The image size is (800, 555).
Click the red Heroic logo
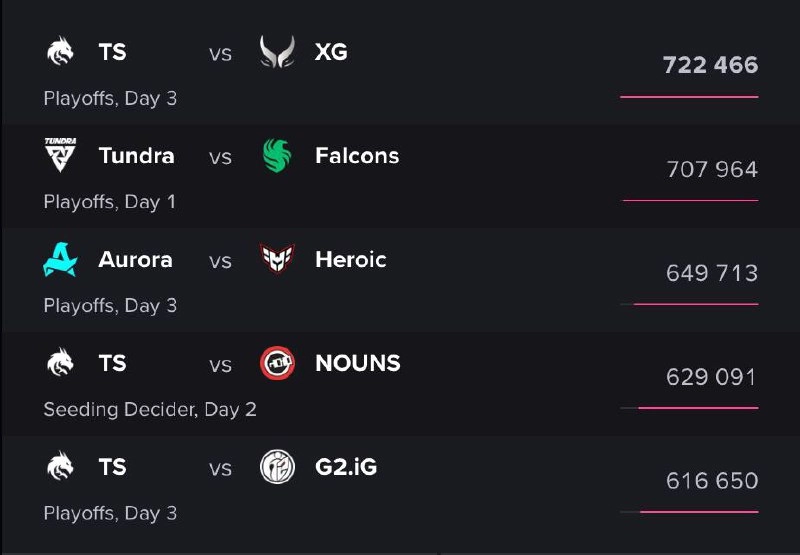tap(277, 259)
